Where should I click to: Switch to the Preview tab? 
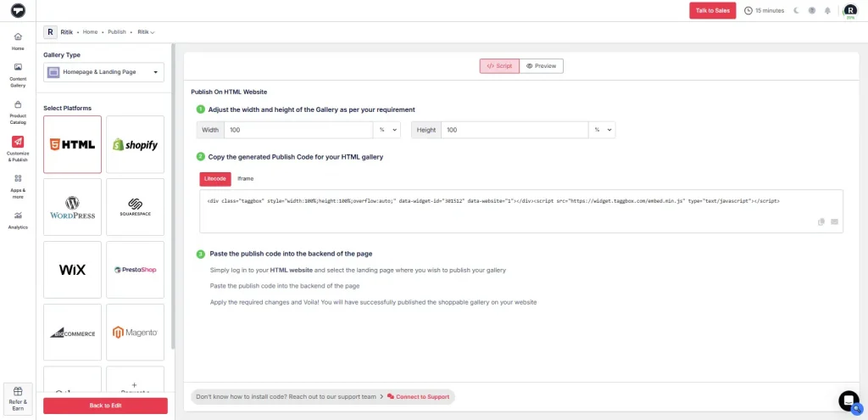[541, 66]
